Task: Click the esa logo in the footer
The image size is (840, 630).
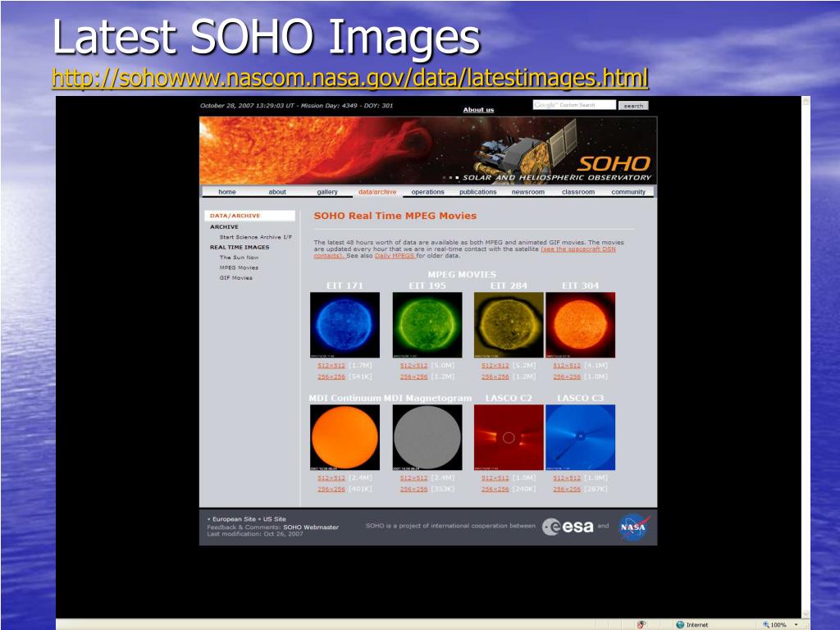Action: pos(568,527)
